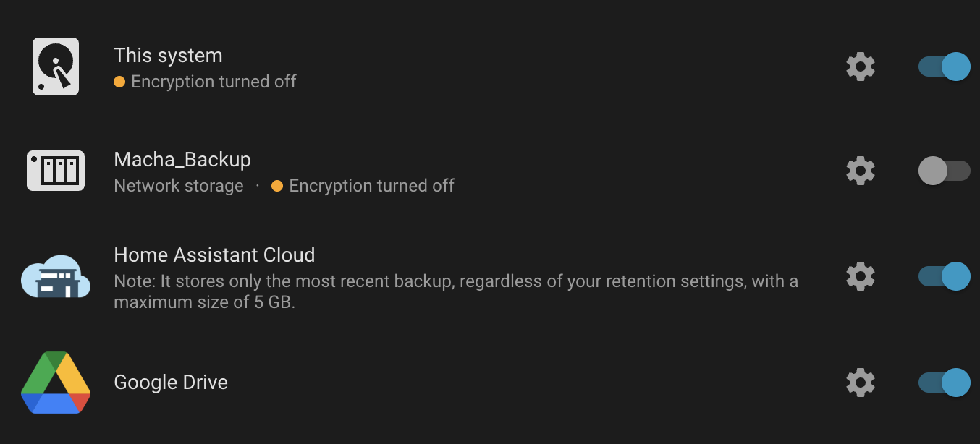Click the "Network storage" subtitle text
980x444 pixels.
[x=179, y=186]
